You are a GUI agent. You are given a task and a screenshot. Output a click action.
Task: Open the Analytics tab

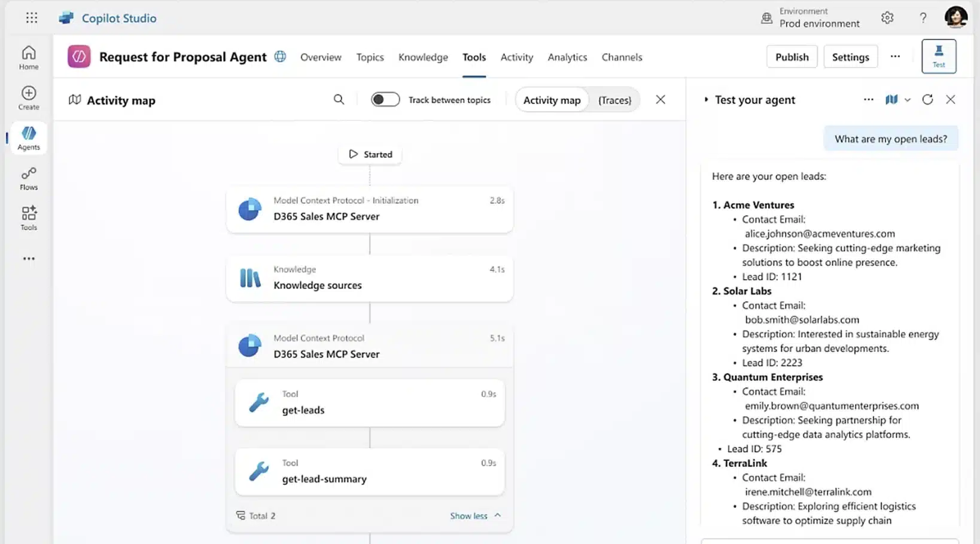coord(567,57)
